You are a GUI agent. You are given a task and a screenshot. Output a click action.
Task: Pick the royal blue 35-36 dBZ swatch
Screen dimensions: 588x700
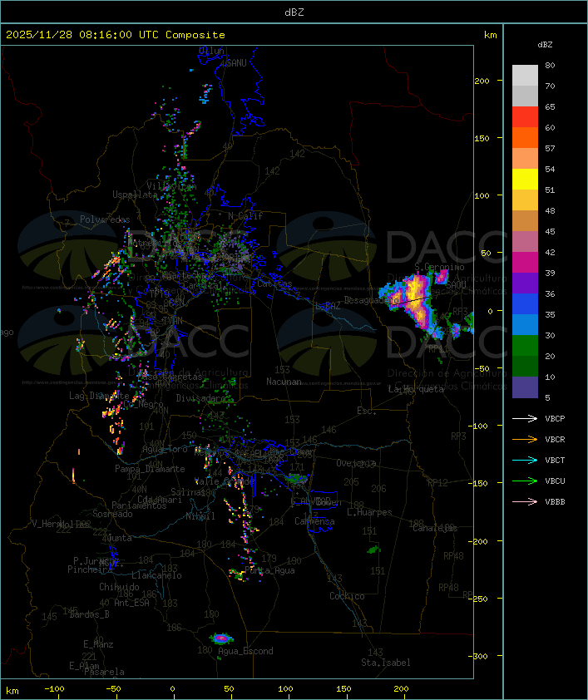point(525,304)
